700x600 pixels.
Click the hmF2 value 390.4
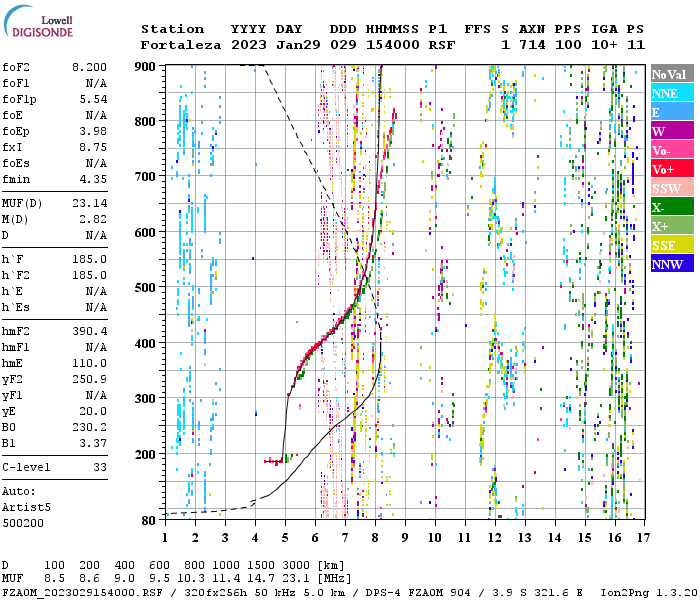tap(89, 331)
